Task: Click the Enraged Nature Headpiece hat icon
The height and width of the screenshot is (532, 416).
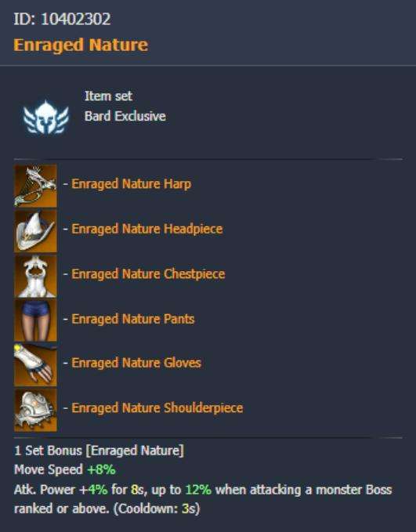Action: 35,230
